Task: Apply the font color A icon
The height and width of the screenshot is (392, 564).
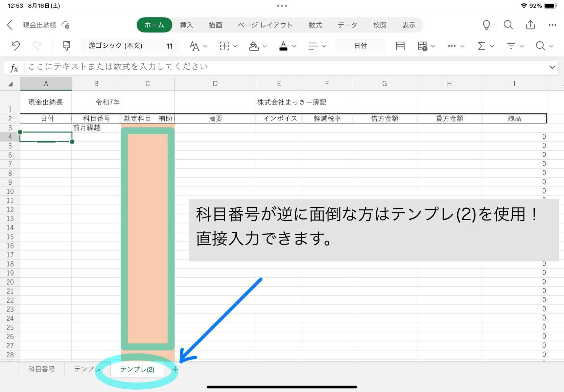Action: tap(283, 46)
